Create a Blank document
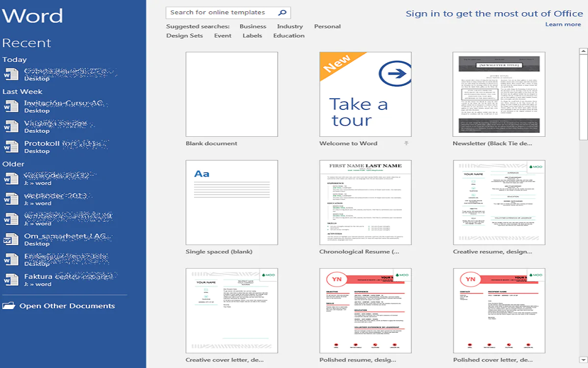Image resolution: width=588 pixels, height=368 pixels. pyautogui.click(x=232, y=94)
